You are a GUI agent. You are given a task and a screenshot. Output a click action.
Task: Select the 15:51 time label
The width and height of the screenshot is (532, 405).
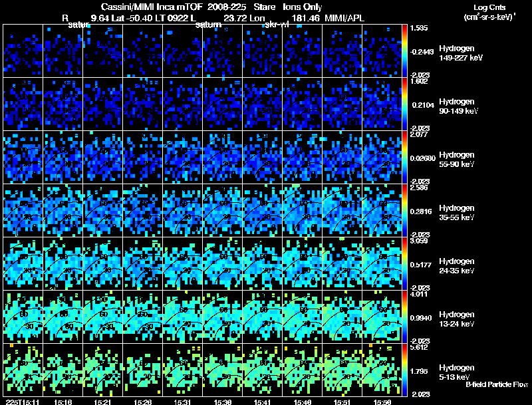point(342,402)
